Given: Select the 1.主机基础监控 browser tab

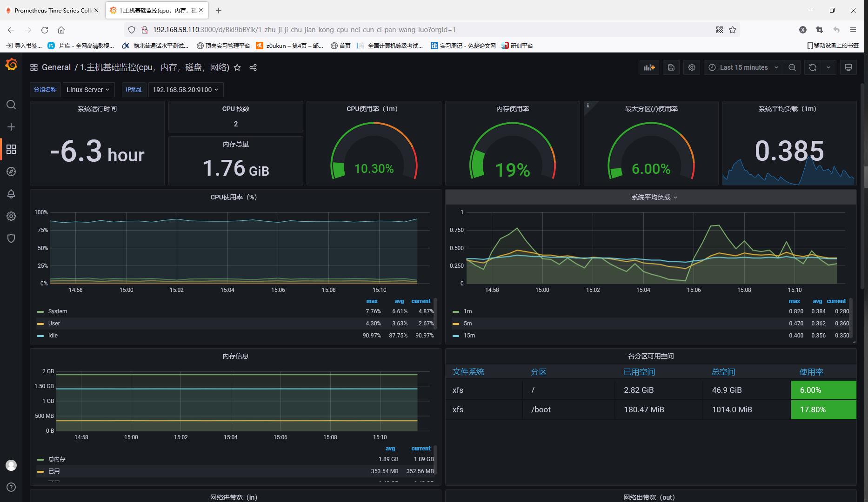Looking at the screenshot, I should 156,10.
